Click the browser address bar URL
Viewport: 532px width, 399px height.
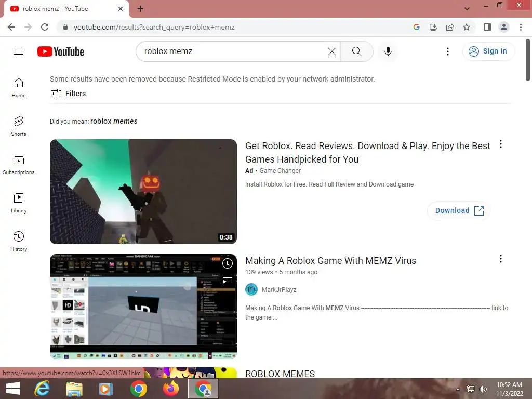tap(154, 27)
